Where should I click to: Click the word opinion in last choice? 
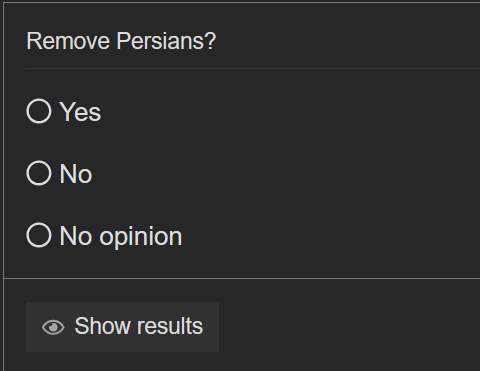141,237
